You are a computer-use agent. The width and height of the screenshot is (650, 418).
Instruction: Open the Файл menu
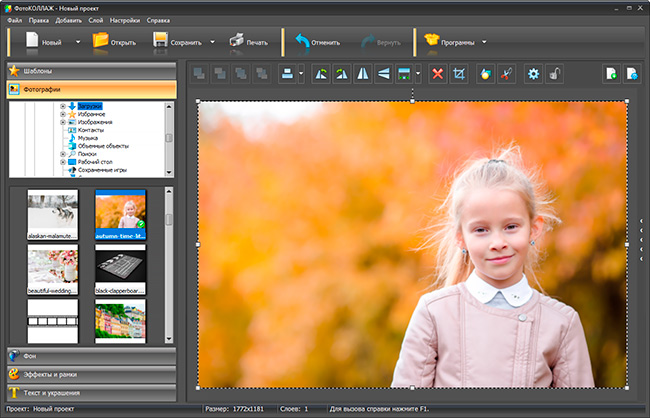pos(15,20)
